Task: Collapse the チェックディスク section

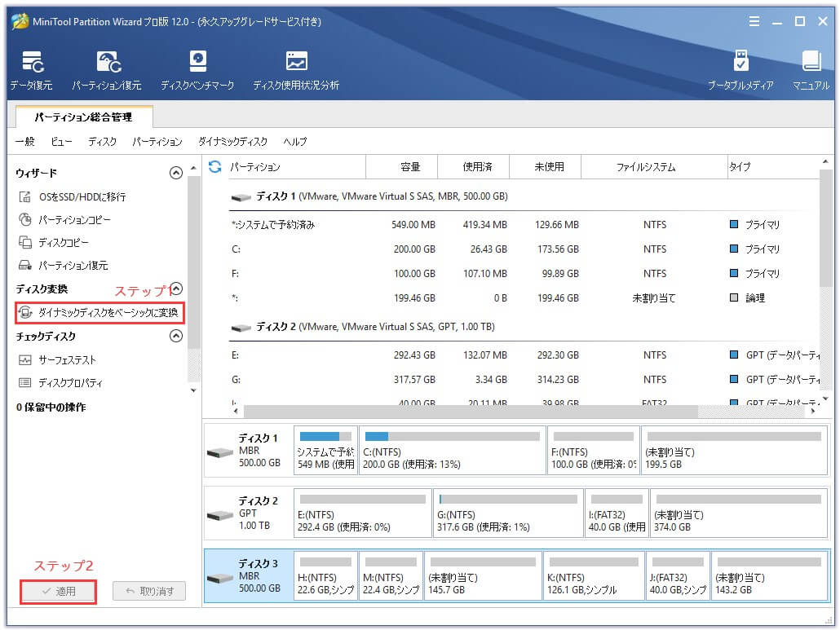Action: pos(175,336)
